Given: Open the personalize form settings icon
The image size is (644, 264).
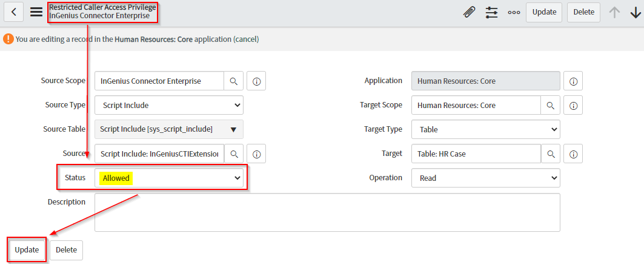Looking at the screenshot, I should coord(491,12).
